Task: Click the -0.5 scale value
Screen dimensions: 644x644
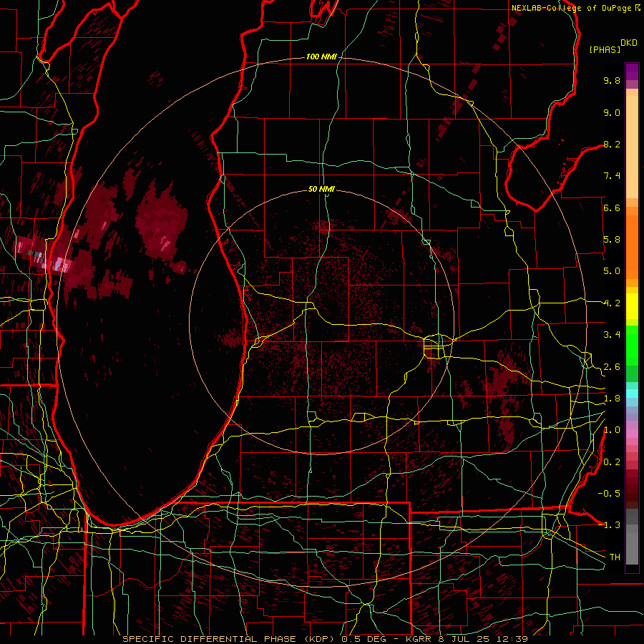Action: point(609,493)
